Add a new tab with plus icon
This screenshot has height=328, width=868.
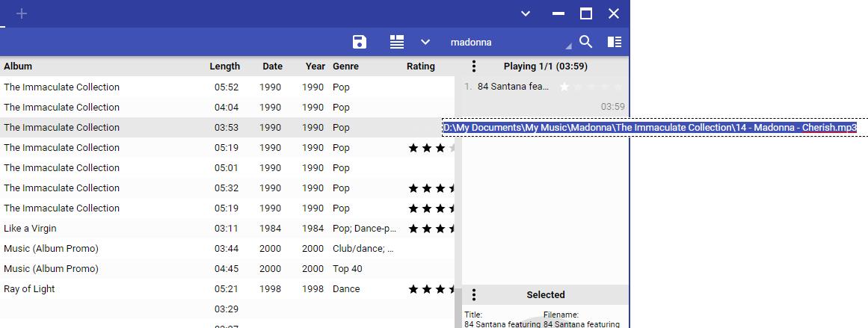coord(22,13)
